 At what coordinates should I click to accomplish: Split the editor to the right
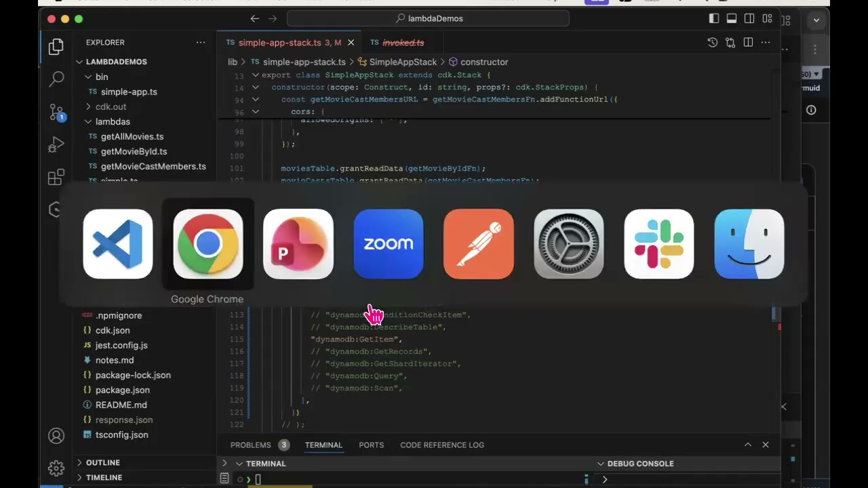pyautogui.click(x=749, y=43)
